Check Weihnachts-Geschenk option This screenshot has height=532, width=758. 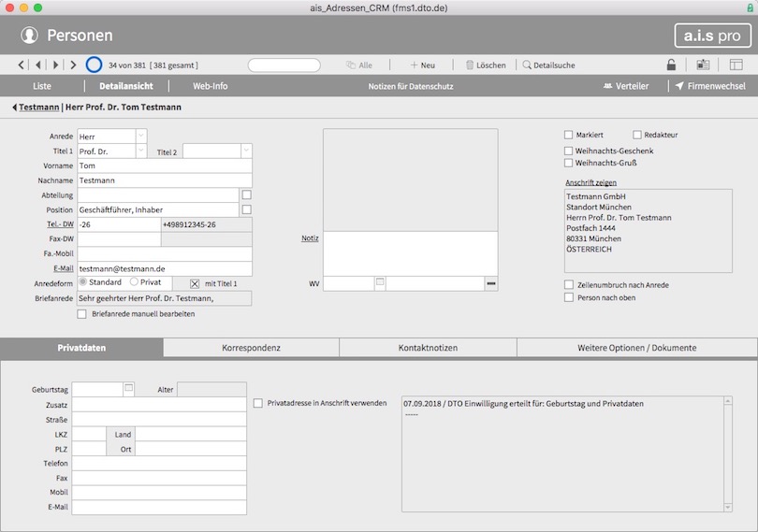(x=569, y=151)
